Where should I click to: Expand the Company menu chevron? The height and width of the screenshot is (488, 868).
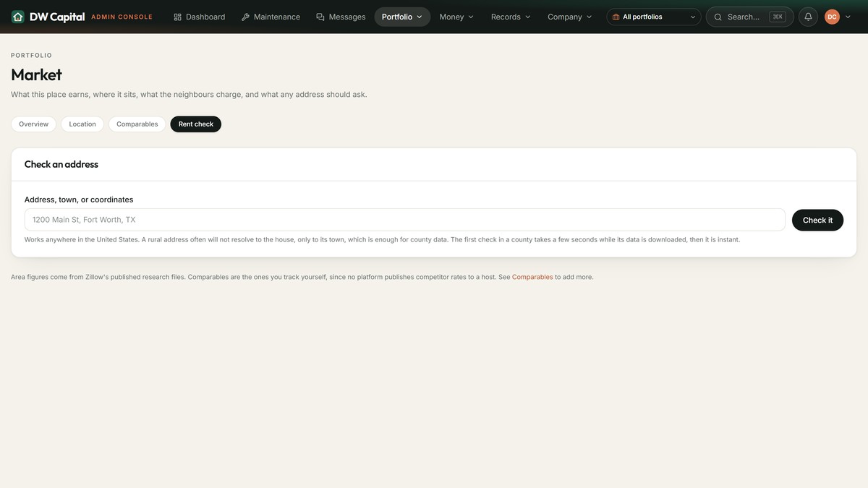click(x=589, y=17)
